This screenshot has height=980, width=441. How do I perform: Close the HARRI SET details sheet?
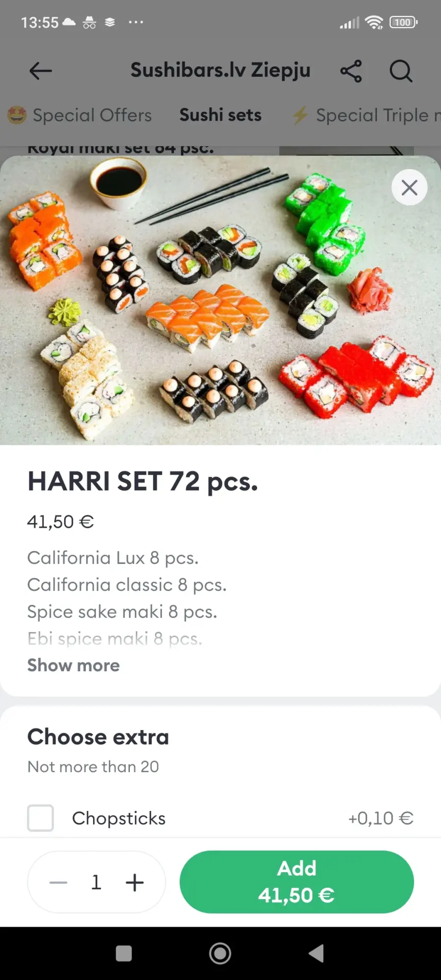point(410,187)
